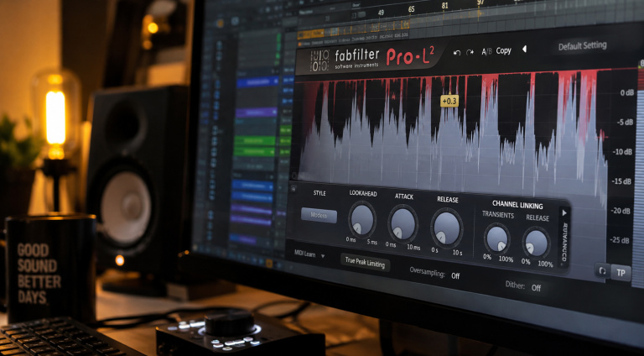Open the Dither Off setting
This screenshot has width=644, height=356.
click(x=537, y=288)
